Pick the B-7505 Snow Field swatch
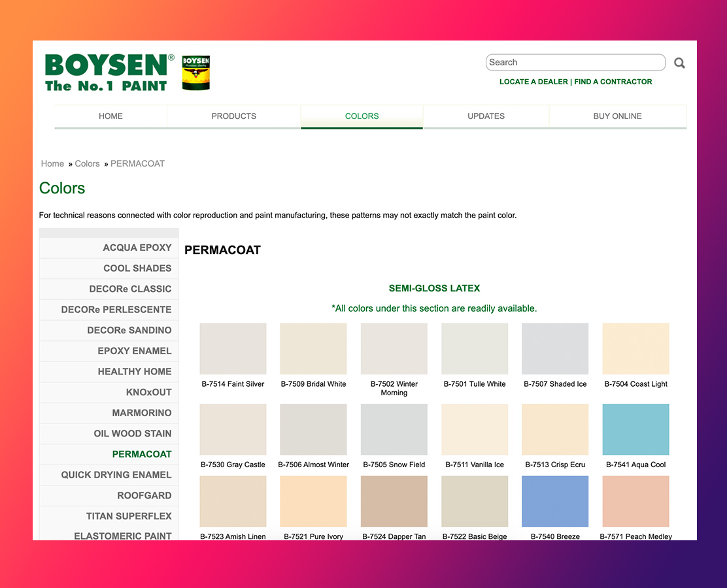Screen dimensions: 727x588 [394, 429]
